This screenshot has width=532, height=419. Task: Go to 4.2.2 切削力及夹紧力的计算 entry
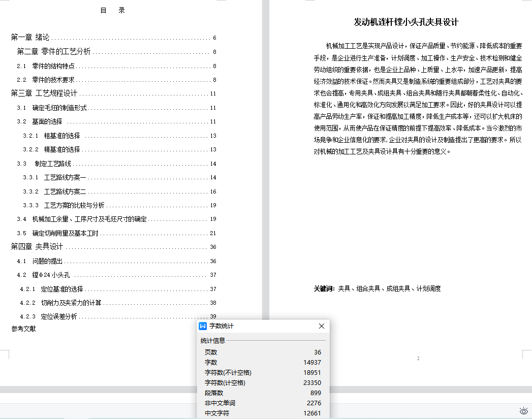click(x=71, y=303)
